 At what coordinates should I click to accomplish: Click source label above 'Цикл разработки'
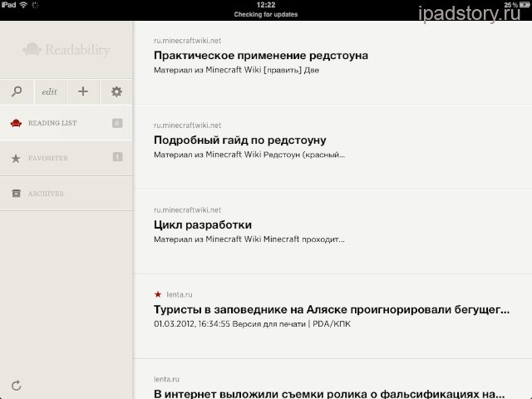pos(187,210)
